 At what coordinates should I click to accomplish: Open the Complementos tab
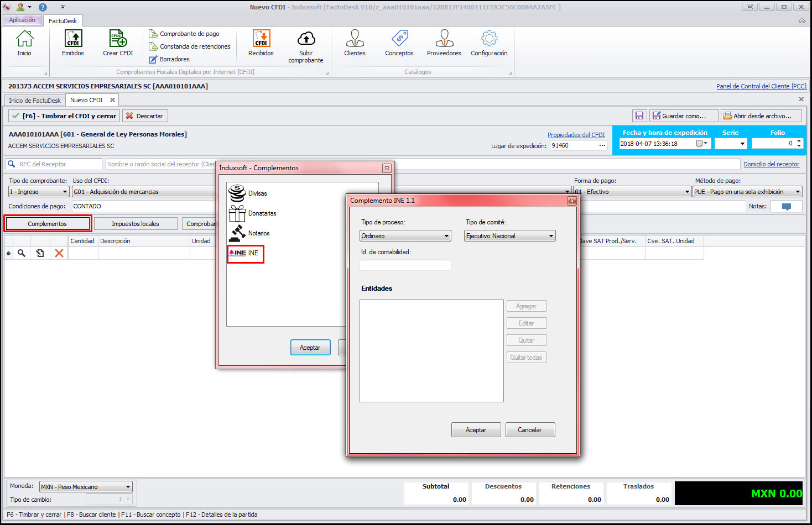(48, 224)
